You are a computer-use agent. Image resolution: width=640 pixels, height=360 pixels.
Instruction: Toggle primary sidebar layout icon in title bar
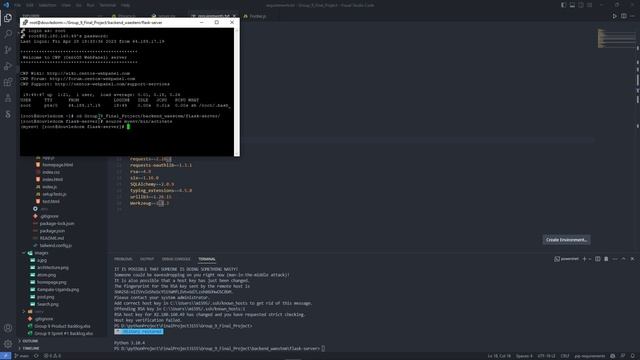tap(564, 5)
